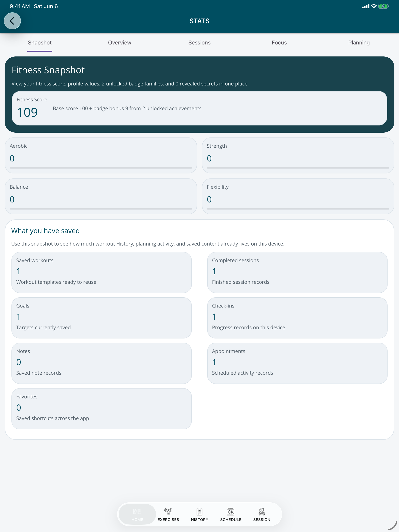Tap the Strength progress bar

(298, 168)
